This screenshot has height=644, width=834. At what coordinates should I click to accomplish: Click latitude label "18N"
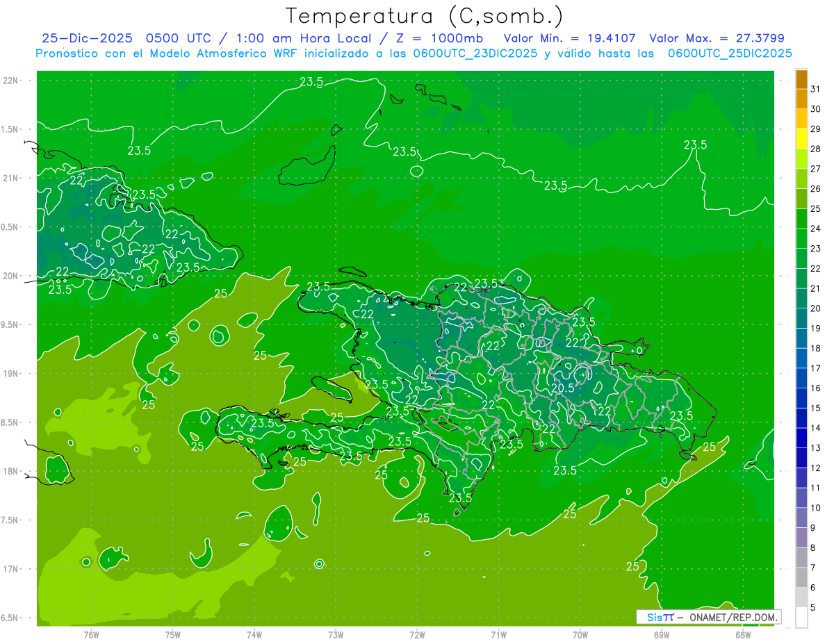[x=11, y=471]
